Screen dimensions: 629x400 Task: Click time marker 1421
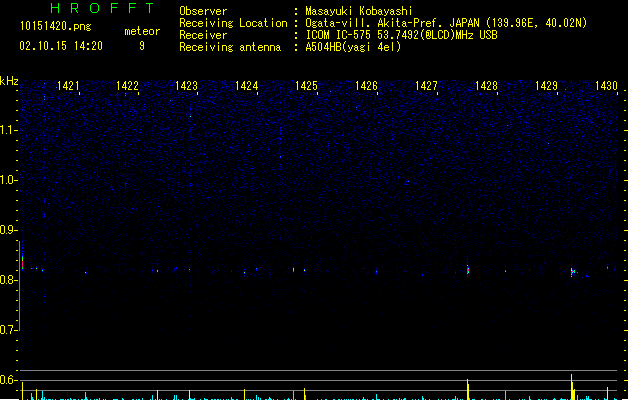[68, 86]
